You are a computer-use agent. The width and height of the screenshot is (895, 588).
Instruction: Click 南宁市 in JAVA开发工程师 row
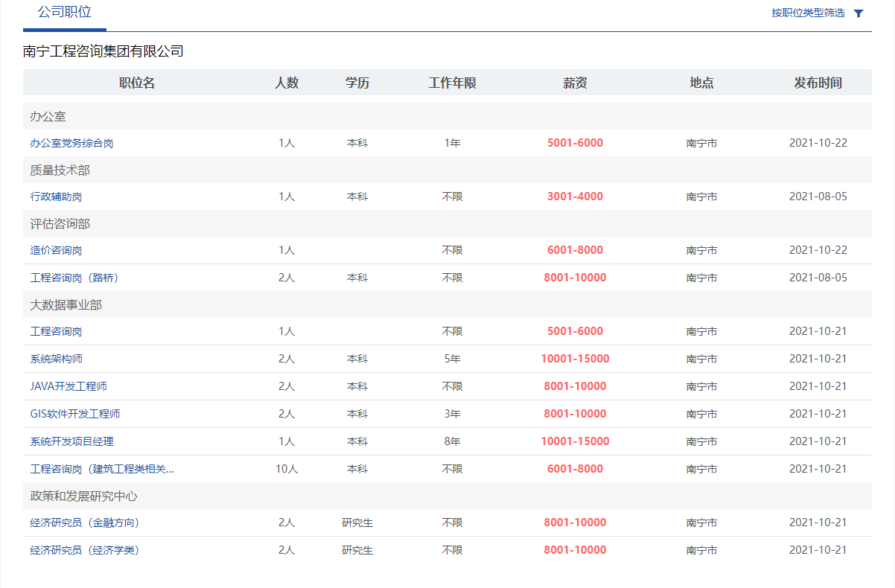click(x=702, y=386)
